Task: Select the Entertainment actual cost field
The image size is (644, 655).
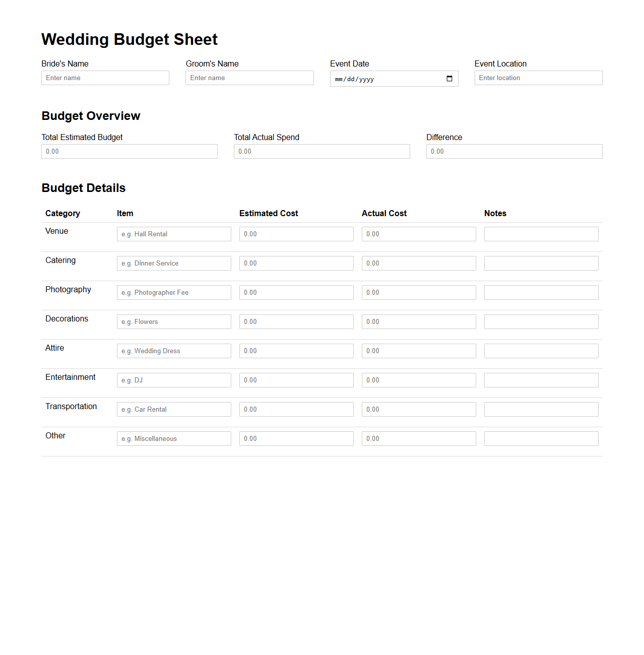Action: (x=419, y=380)
